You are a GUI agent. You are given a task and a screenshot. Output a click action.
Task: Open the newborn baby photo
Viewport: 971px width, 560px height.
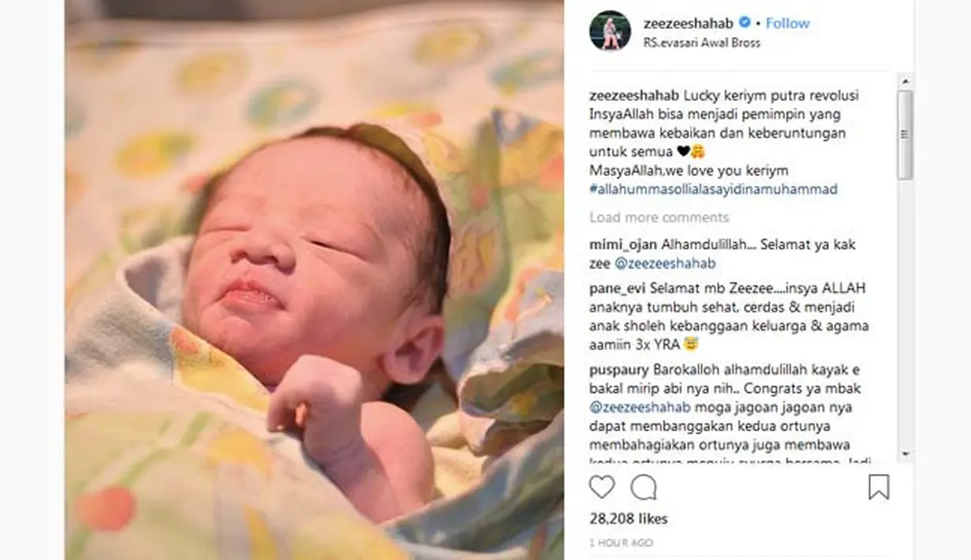coord(314,280)
